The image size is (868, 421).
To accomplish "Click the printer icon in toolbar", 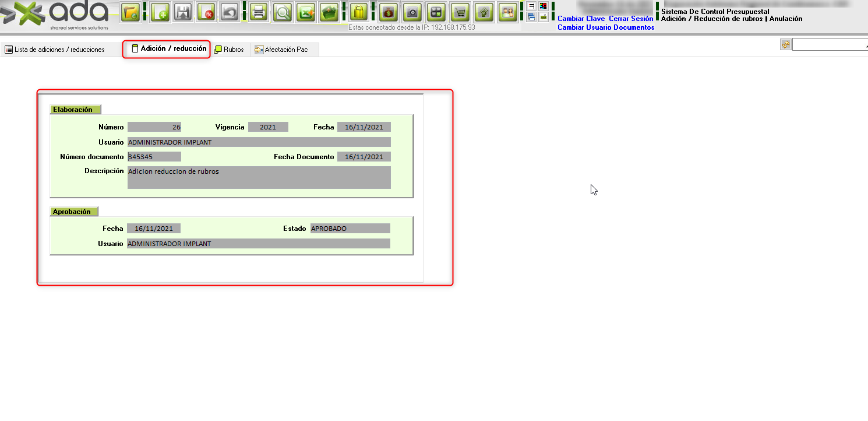I will coord(259,12).
